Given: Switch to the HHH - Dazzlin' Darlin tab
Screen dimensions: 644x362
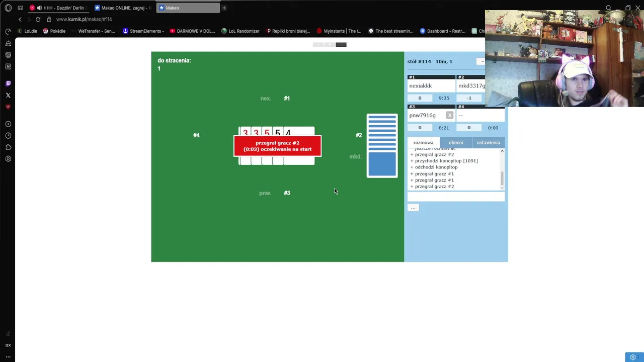Looking at the screenshot, I should [58, 8].
